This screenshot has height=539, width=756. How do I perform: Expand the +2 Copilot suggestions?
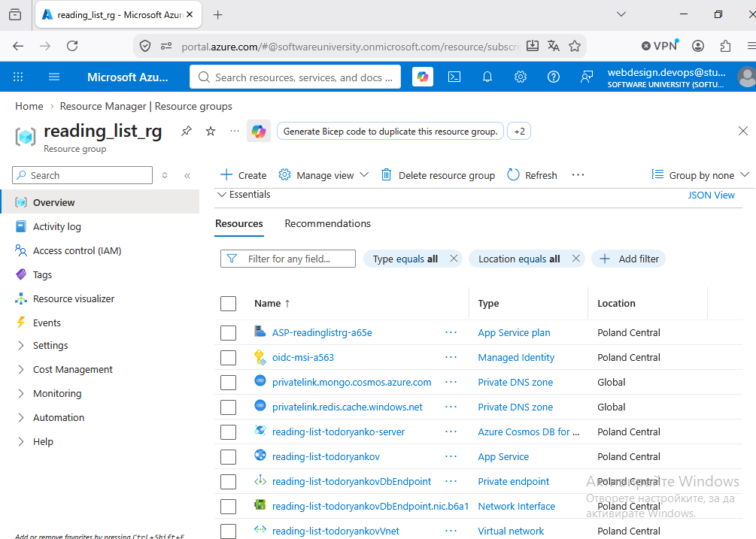pos(519,132)
